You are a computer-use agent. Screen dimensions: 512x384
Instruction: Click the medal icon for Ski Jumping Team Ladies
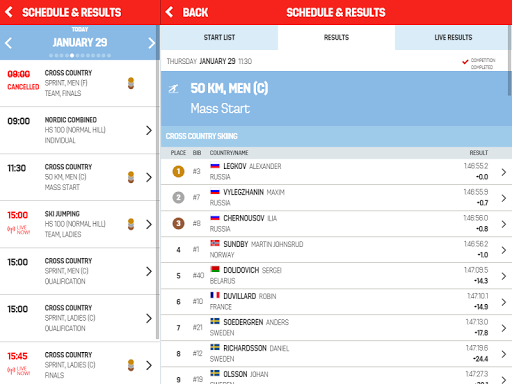click(x=131, y=224)
